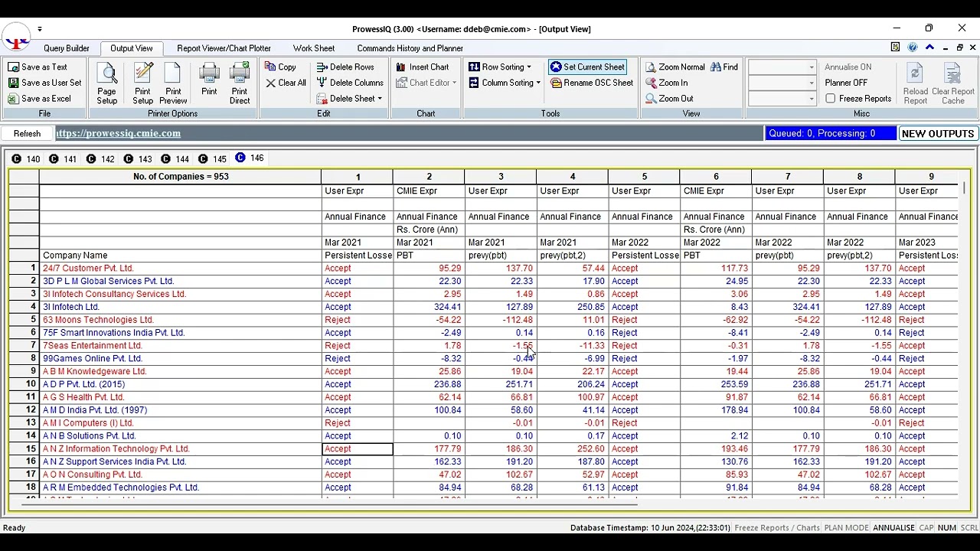Select Reject cell for 7Seas Entertainment Mar 2021
The image size is (980, 551).
pos(357,346)
